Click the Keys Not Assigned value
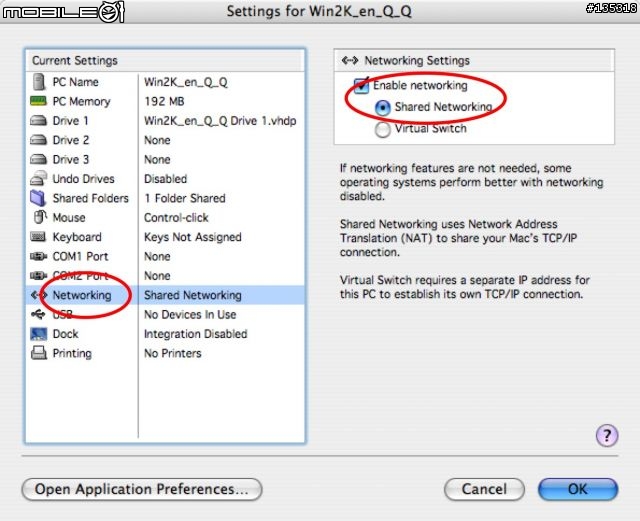 click(193, 237)
